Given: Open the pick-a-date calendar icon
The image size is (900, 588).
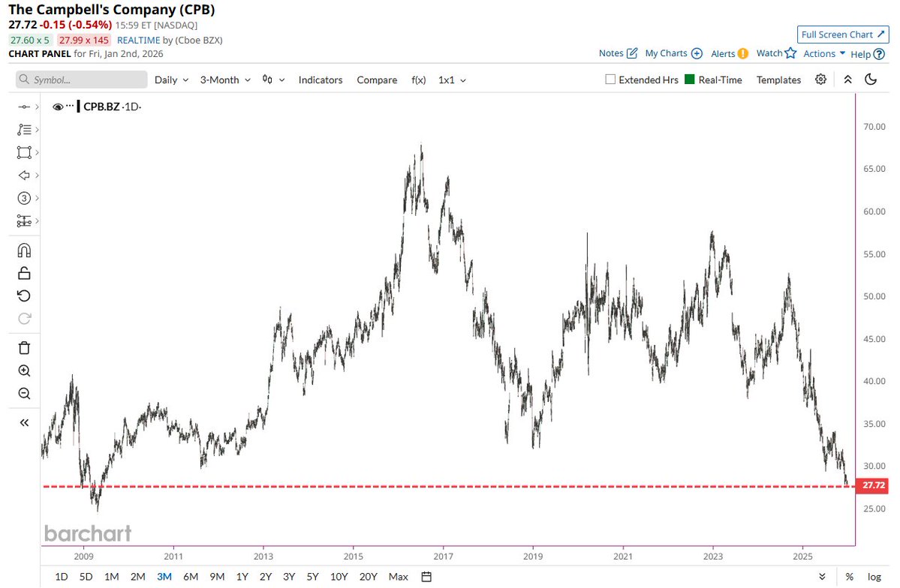Looking at the screenshot, I should (x=426, y=577).
